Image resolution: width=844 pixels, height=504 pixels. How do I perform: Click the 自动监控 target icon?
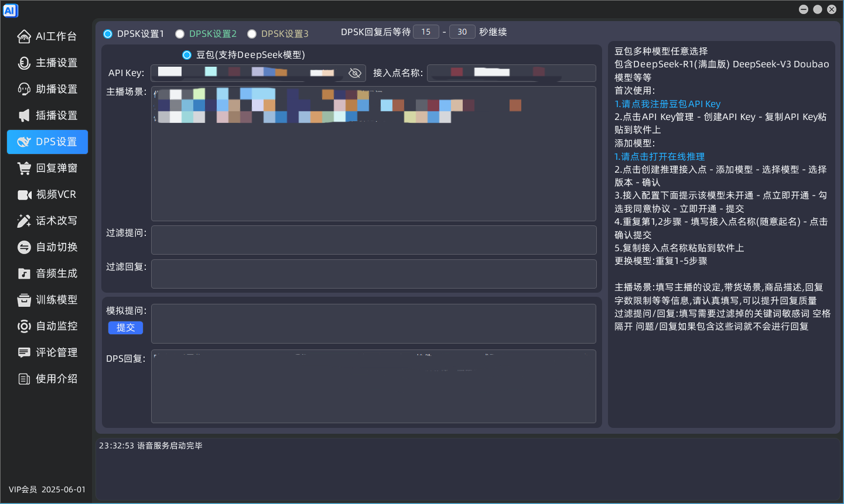tap(24, 326)
